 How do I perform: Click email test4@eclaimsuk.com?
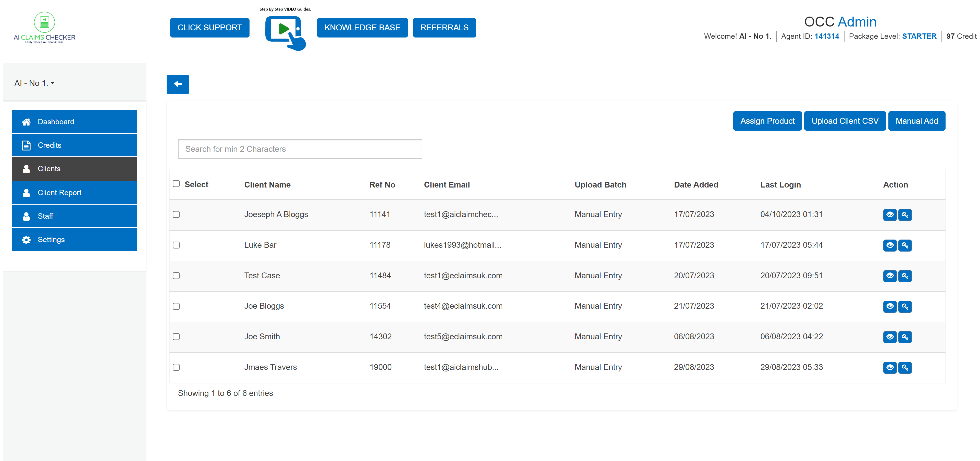[463, 306]
